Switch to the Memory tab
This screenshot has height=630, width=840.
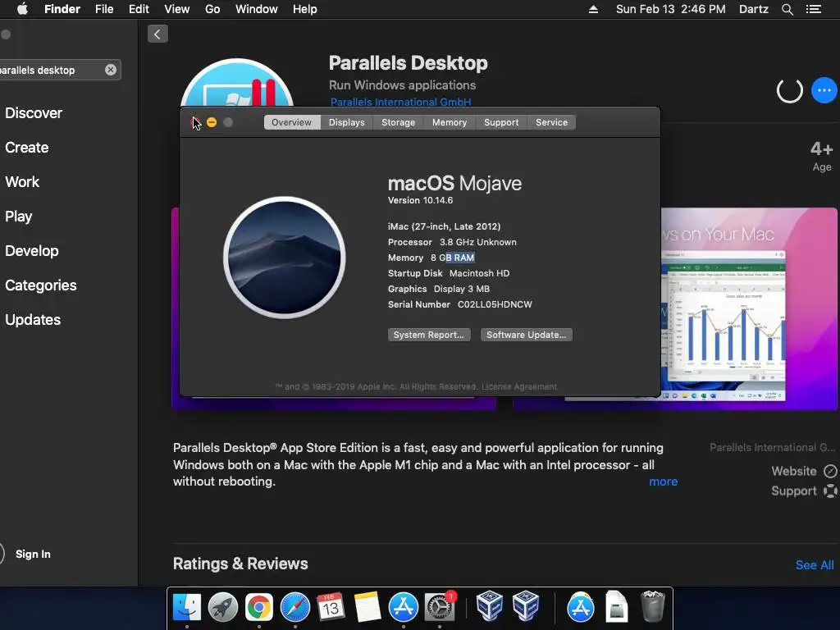click(450, 122)
